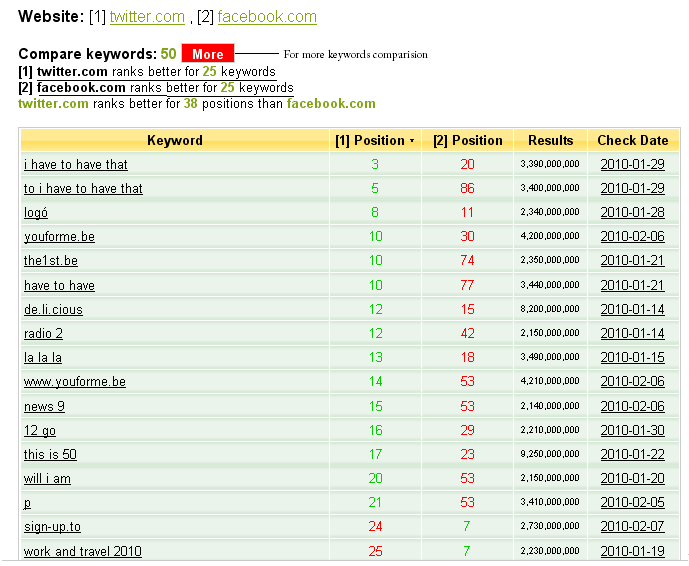Screen dimensions: 689x566
Task: Open keyword 'to i have to have that'
Action: (83, 189)
